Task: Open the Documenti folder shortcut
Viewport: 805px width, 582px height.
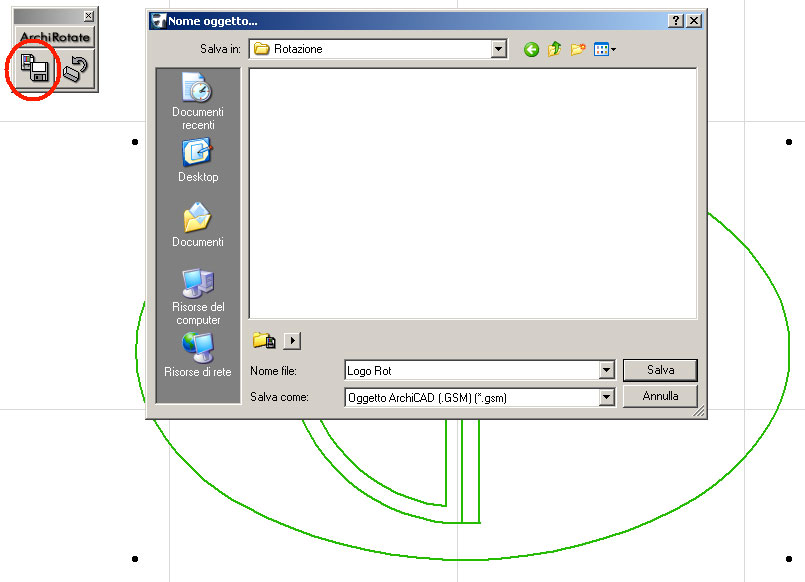Action: click(197, 225)
